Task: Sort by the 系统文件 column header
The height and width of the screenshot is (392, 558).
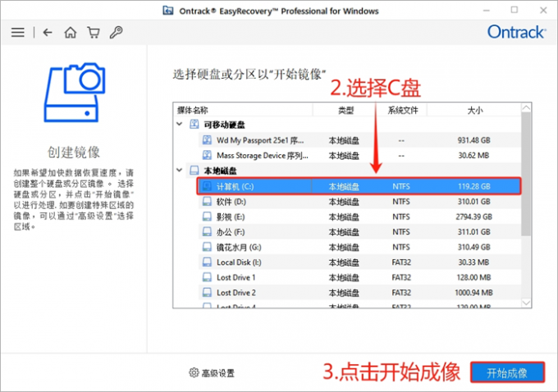Action: (x=402, y=110)
